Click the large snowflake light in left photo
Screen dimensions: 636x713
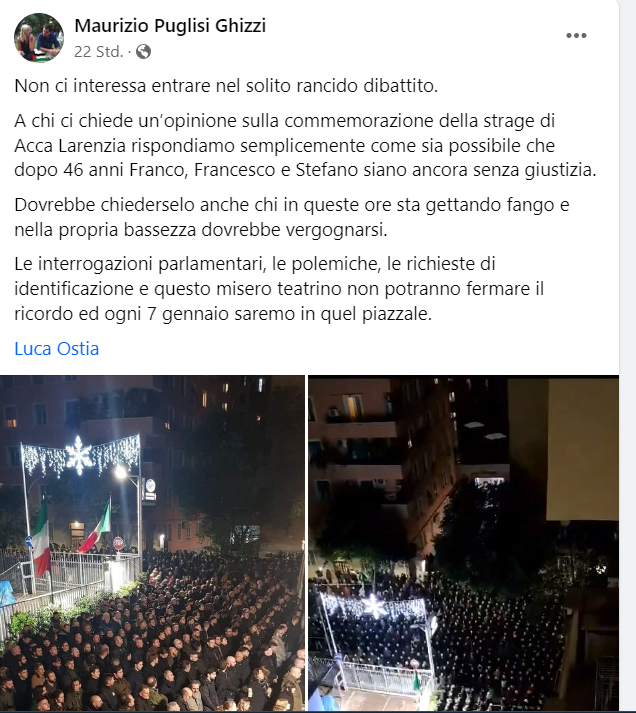(79, 456)
